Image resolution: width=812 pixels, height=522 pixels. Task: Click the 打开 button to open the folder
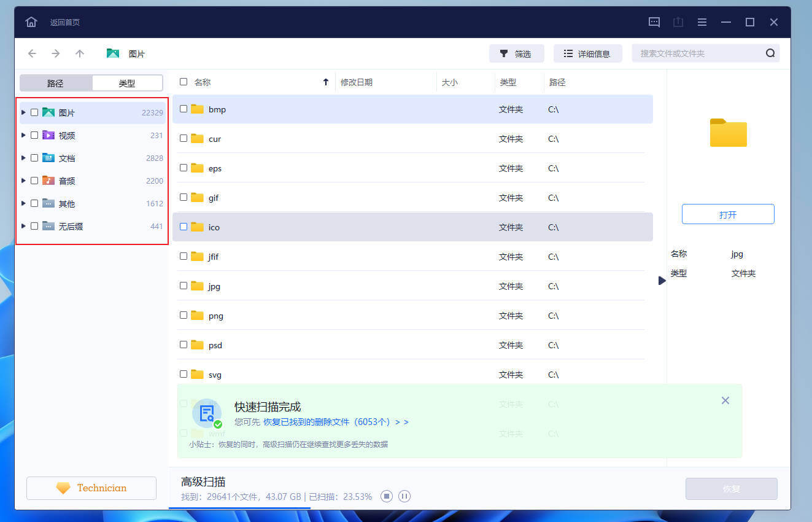click(x=728, y=214)
